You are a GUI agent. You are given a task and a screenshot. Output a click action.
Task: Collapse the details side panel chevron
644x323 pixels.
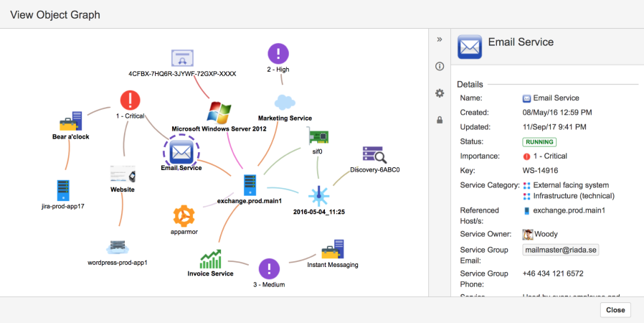click(440, 39)
